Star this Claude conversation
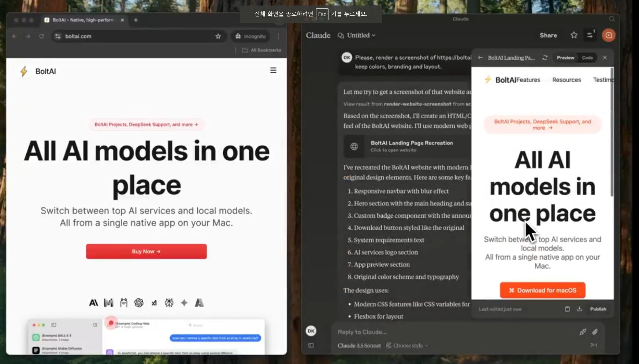Screen dimensions: 639x364 click(574, 35)
